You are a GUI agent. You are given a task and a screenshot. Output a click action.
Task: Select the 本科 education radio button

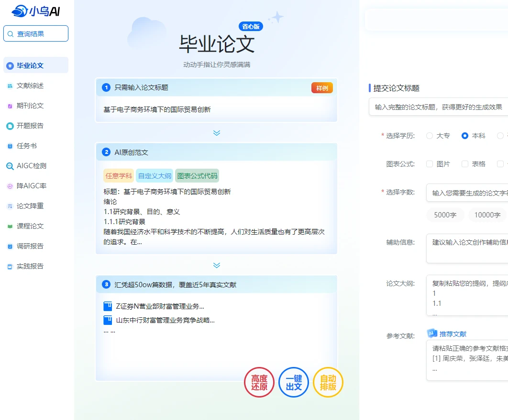(x=465, y=136)
